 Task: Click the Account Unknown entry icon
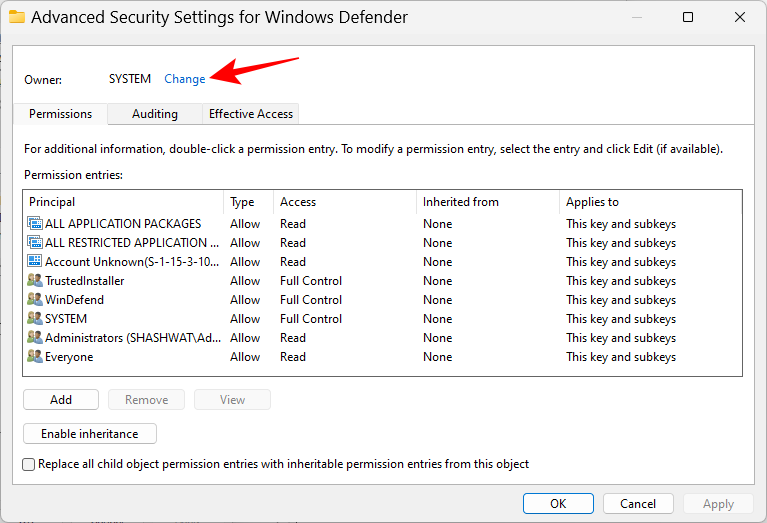click(35, 262)
